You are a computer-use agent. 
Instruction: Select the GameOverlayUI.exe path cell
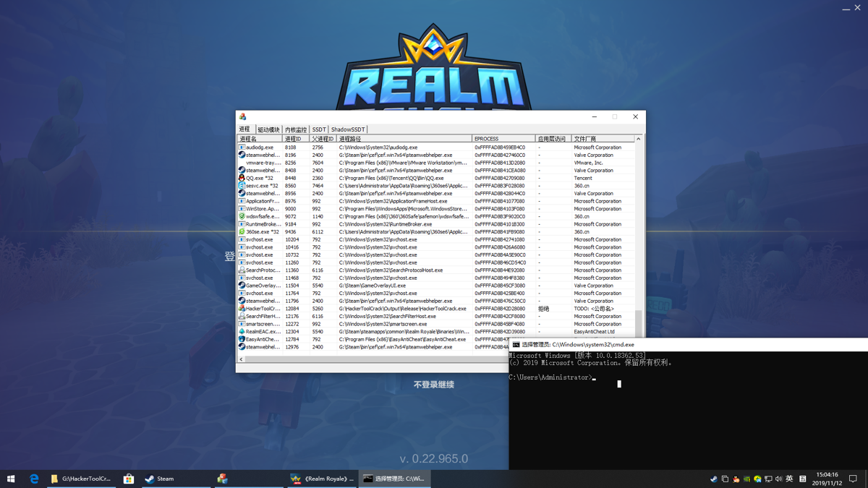[404, 286]
